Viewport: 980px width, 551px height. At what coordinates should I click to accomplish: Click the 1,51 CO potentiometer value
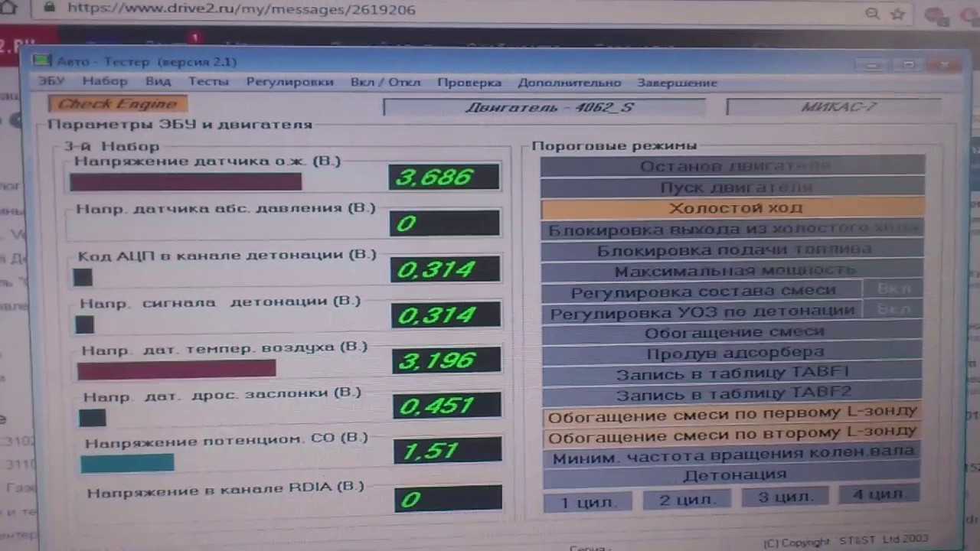coord(449,451)
